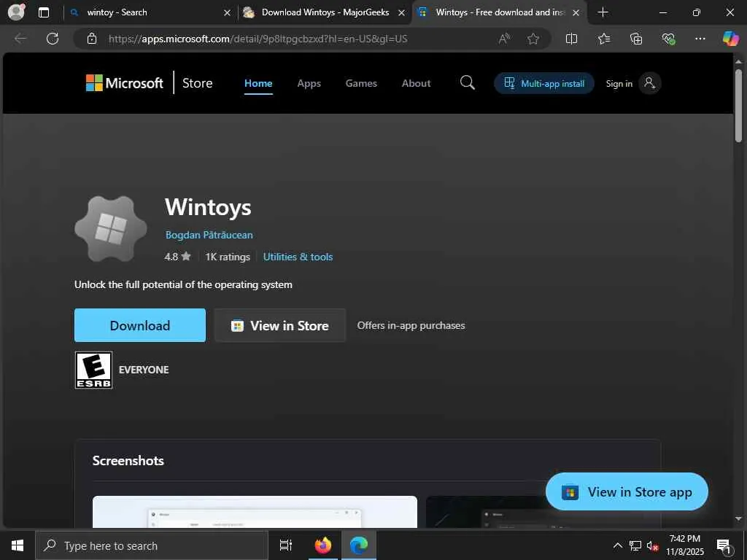Click the floating View in Store app button
The image size is (747, 560).
(x=627, y=491)
